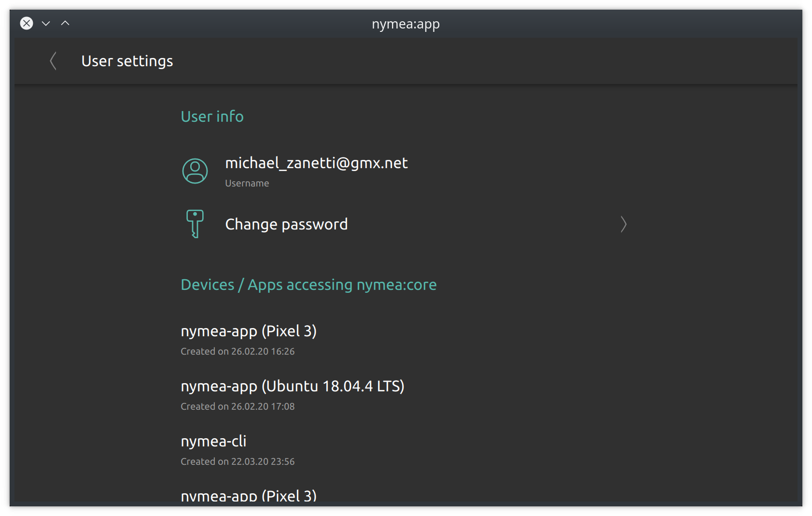Minimize window with down chevron in titlebar
This screenshot has width=812, height=516.
(46, 23)
